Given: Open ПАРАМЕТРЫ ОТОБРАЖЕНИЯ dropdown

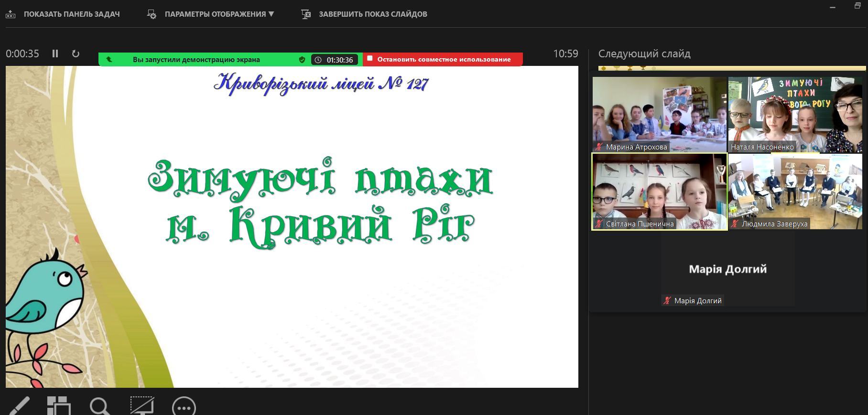Looking at the screenshot, I should [219, 14].
